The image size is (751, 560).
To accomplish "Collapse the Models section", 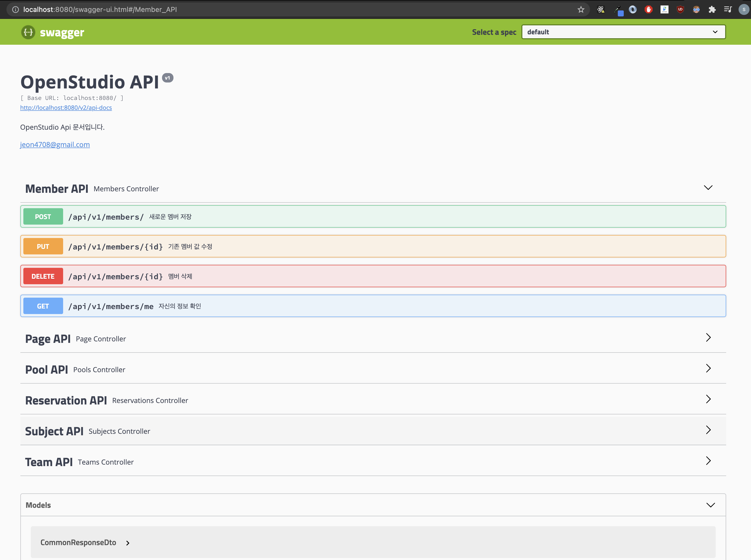I will (711, 505).
